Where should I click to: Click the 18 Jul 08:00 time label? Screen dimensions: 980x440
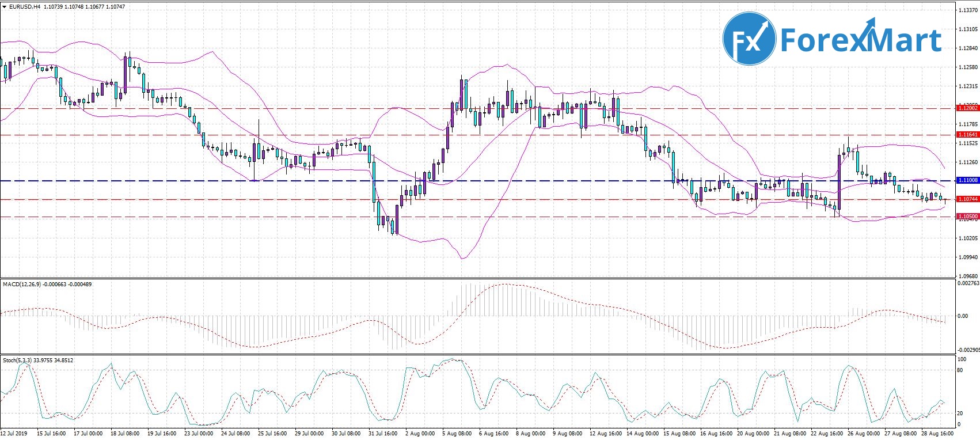point(126,434)
